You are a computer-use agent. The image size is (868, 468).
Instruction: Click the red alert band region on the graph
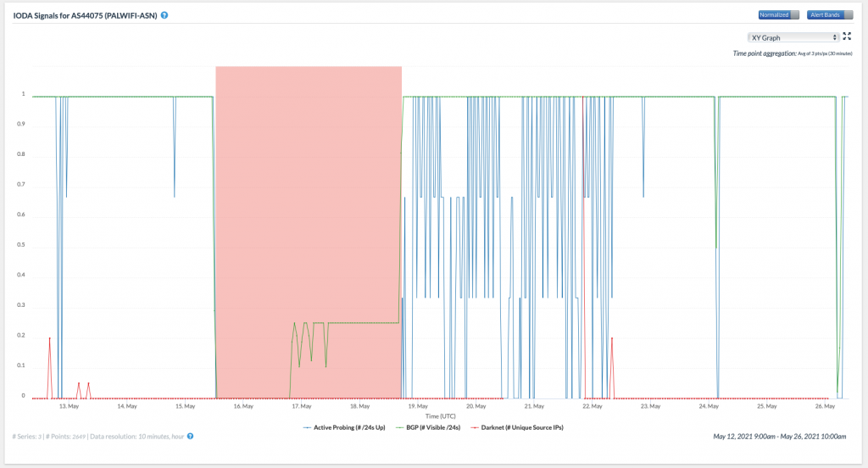point(309,212)
